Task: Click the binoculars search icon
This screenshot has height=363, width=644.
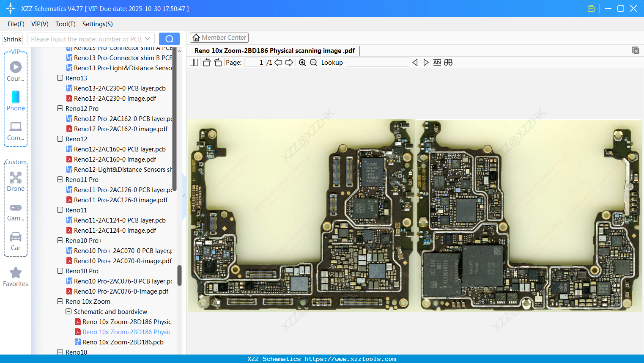Action: [x=448, y=63]
